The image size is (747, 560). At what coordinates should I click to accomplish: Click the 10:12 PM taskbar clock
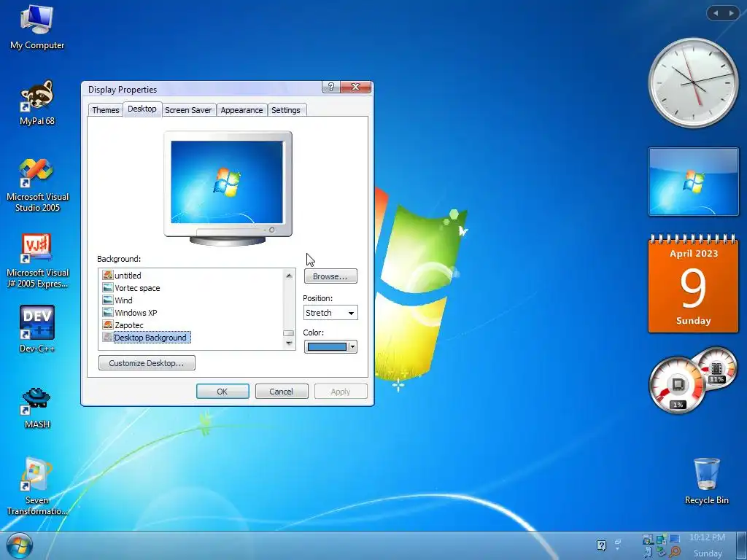[x=707, y=537]
